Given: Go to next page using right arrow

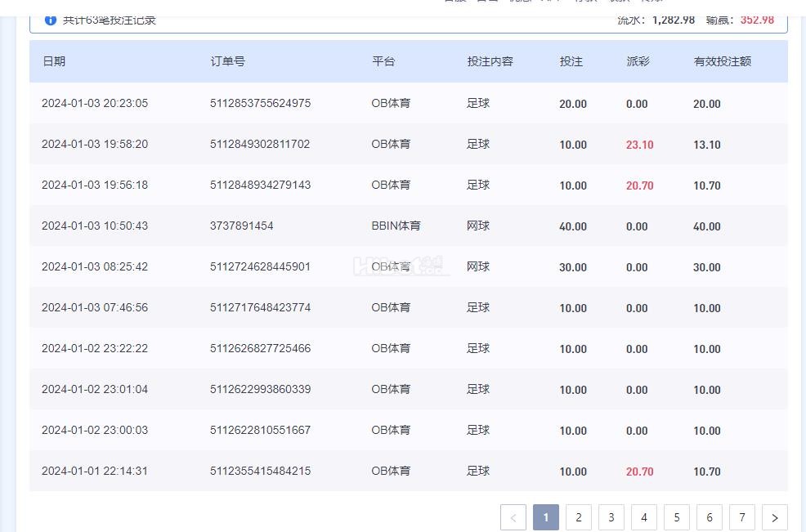Looking at the screenshot, I should pyautogui.click(x=774, y=517).
